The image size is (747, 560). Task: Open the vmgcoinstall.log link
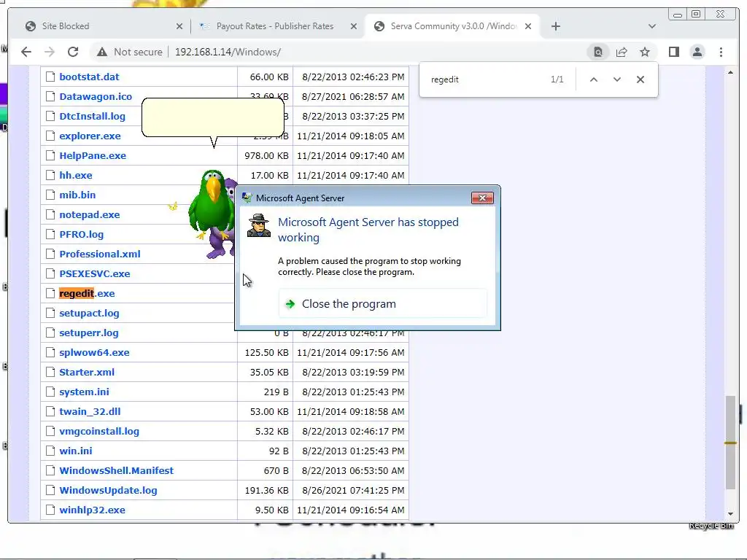tap(99, 432)
